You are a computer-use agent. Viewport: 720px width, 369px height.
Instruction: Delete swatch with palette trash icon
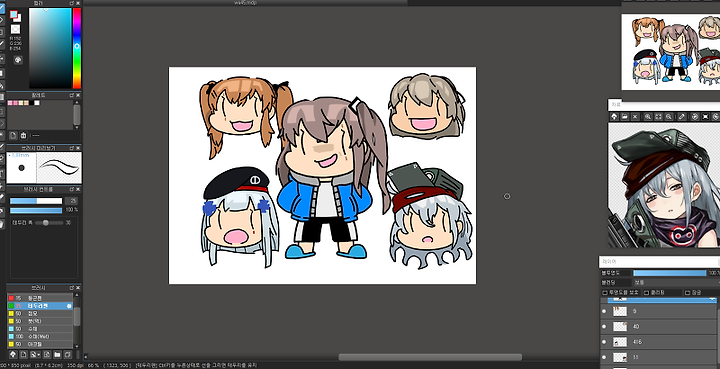[x=23, y=135]
